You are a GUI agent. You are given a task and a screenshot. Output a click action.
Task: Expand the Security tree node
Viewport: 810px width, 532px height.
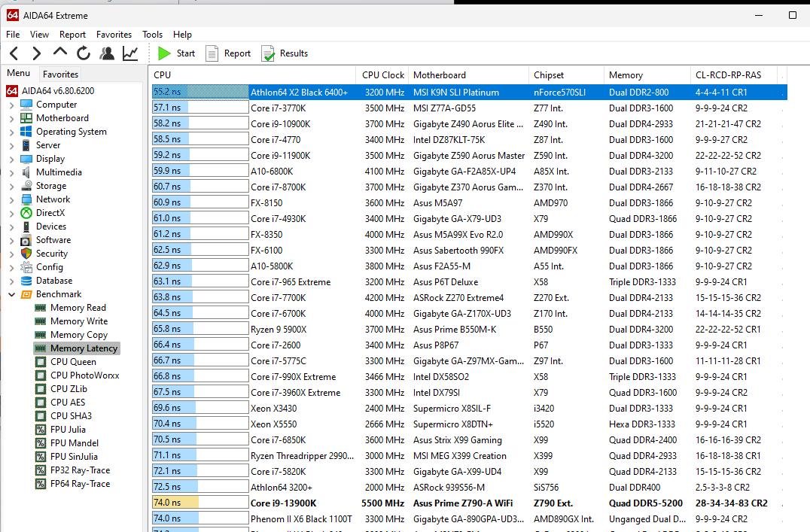click(11, 253)
